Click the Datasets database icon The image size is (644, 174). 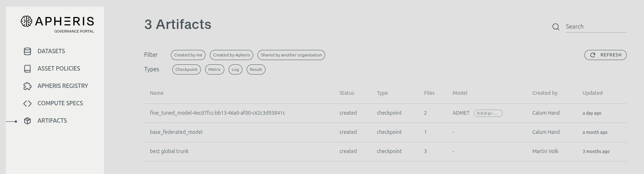27,51
